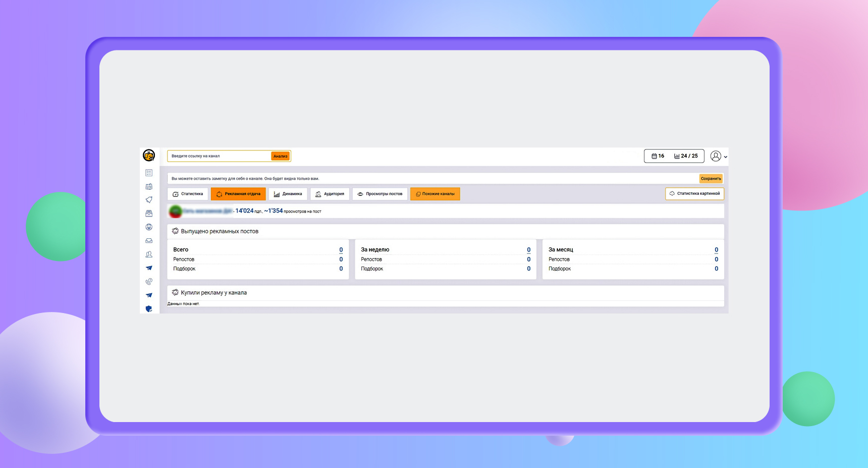Save the note with Сохранить
The height and width of the screenshot is (468, 868).
click(711, 178)
